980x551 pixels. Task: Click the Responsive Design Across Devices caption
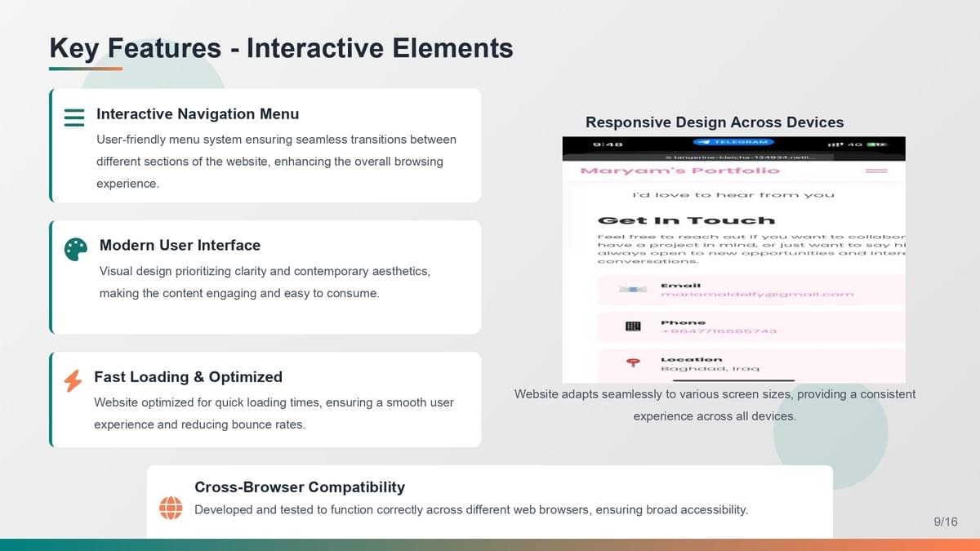(x=715, y=122)
